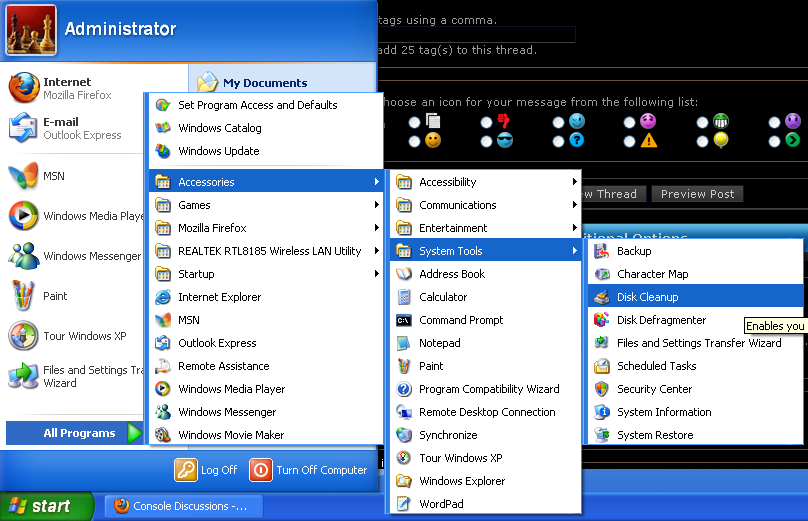Select the pink embarrassed smiley icon radio
The image size is (808, 521).
point(629,122)
